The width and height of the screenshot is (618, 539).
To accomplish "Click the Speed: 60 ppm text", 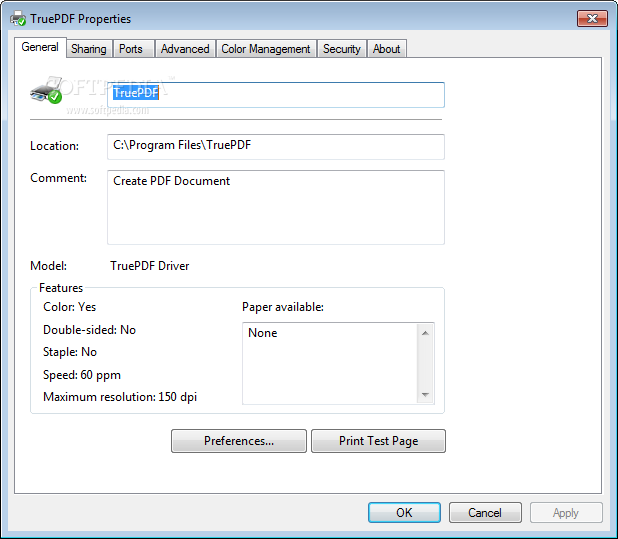I will (82, 375).
